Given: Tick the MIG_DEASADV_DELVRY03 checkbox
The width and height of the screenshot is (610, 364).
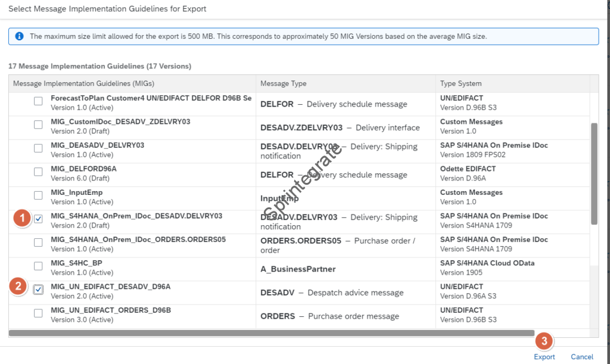Looking at the screenshot, I should 38,148.
